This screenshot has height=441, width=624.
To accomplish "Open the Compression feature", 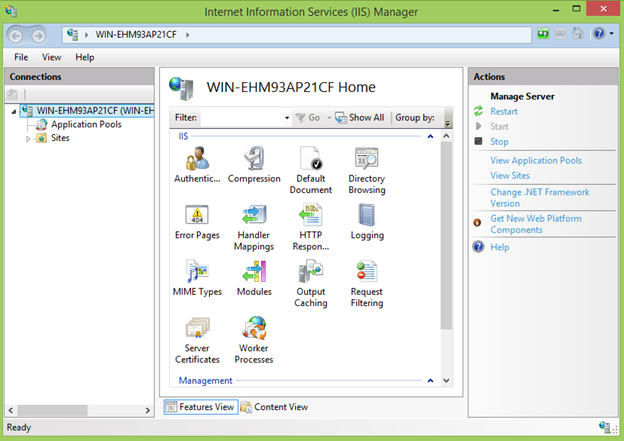I will (254, 164).
